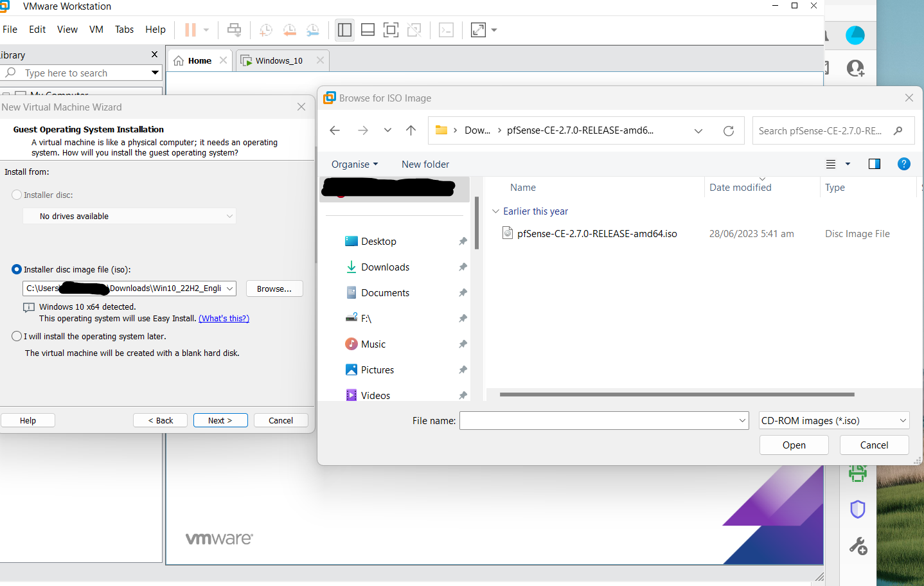Click the send Ctrl+Alt+Del toolbar icon
The width and height of the screenshot is (924, 586).
[235, 30]
